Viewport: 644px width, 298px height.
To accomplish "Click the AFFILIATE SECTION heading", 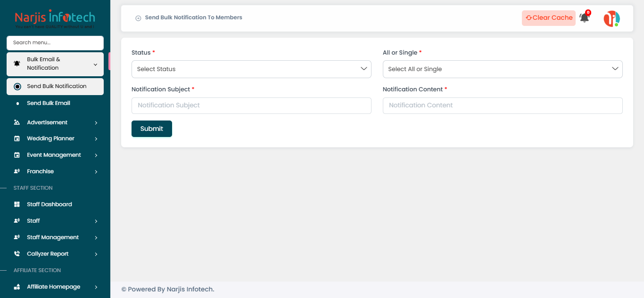I will coord(37,270).
